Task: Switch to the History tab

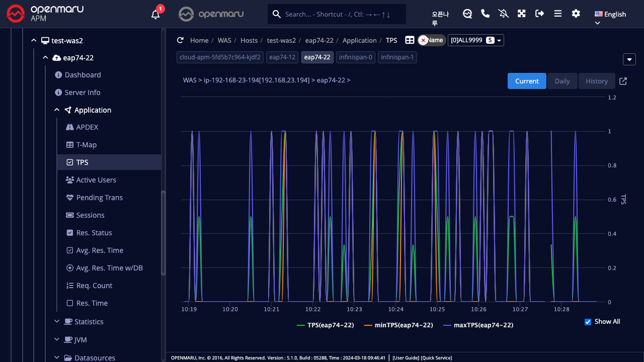Action: click(x=597, y=81)
